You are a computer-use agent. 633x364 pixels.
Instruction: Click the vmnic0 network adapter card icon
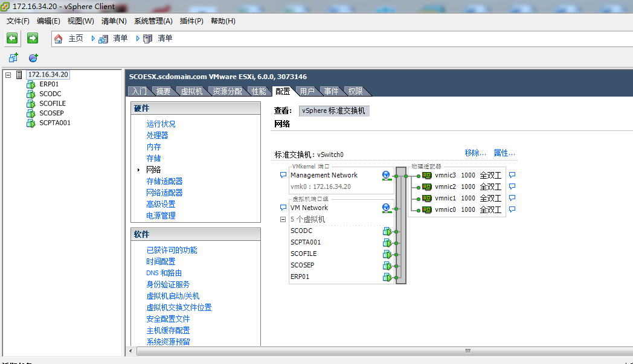tap(426, 210)
